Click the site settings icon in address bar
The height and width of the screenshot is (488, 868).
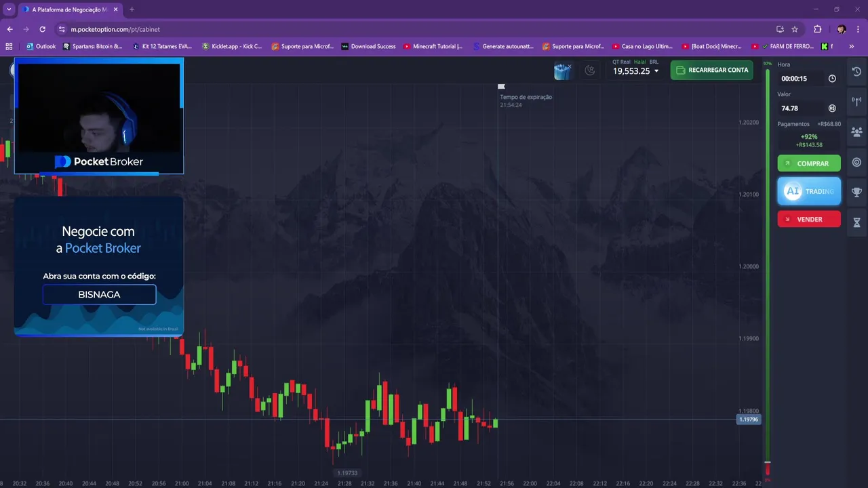(x=62, y=29)
